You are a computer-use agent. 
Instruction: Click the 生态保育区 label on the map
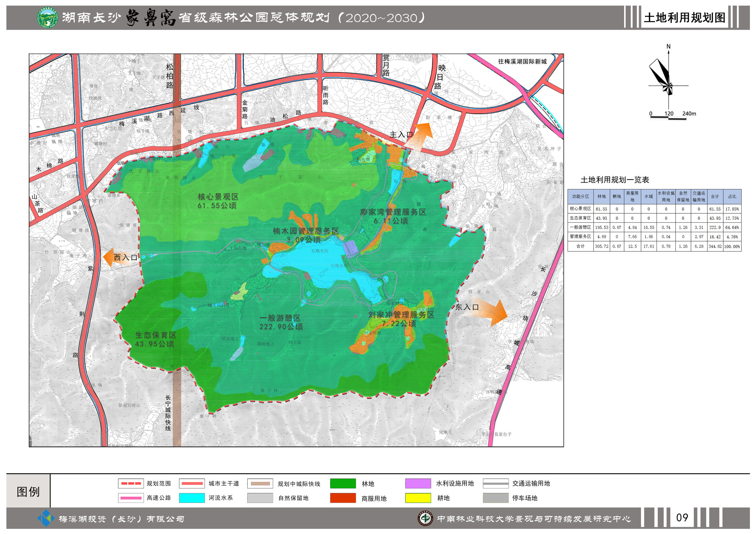point(156,335)
